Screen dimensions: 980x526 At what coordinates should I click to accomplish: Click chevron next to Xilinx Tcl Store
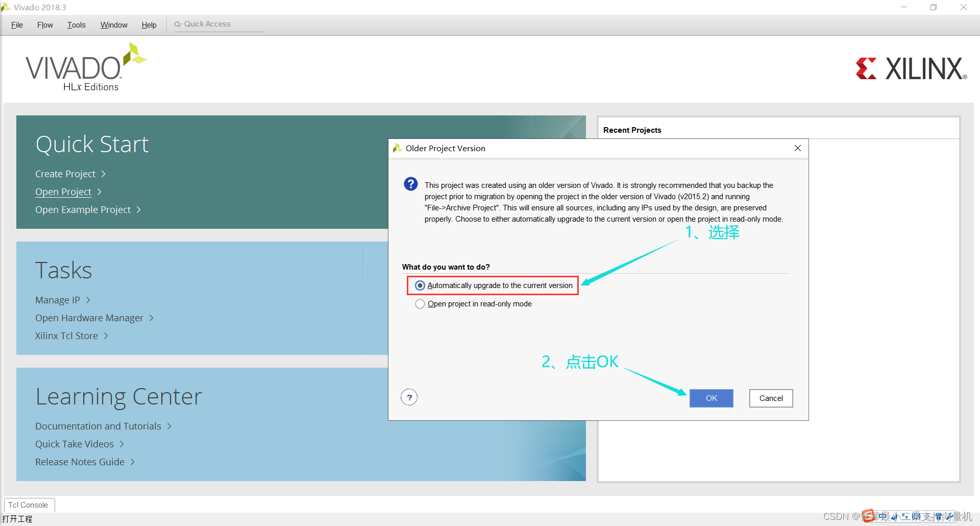[x=106, y=336]
